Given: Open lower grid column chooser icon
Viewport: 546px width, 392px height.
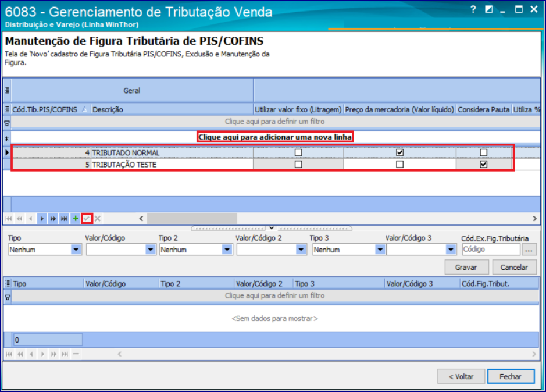Looking at the screenshot, I should 8,284.
